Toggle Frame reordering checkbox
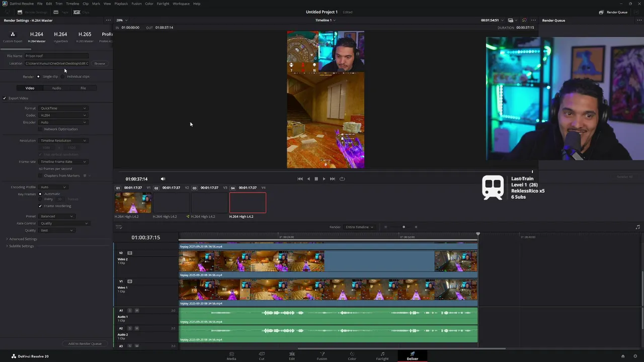 (40, 206)
